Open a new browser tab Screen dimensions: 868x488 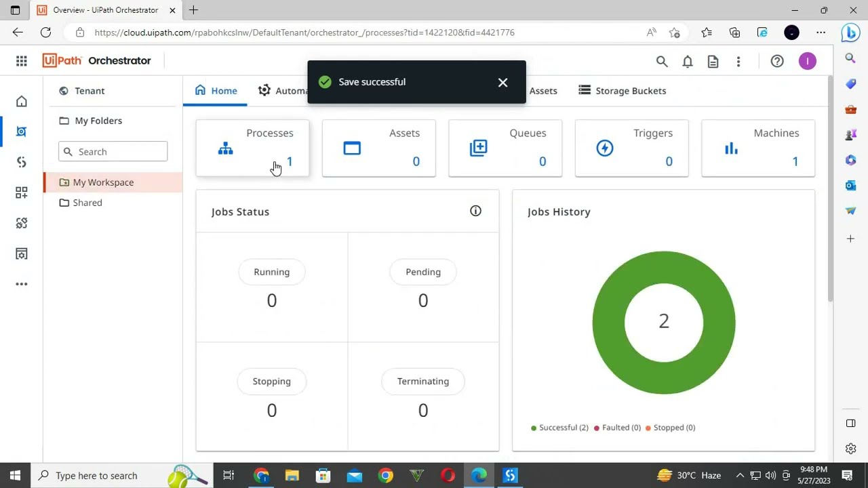tap(193, 10)
